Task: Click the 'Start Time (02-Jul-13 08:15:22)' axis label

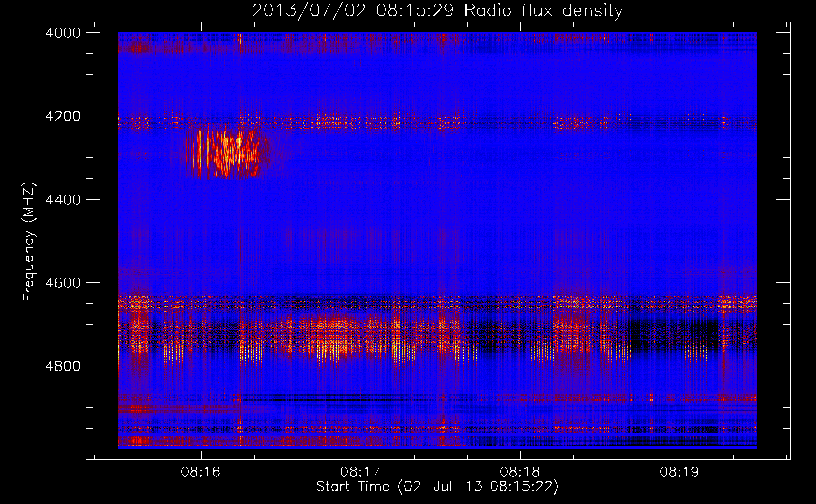Action: pos(437,487)
